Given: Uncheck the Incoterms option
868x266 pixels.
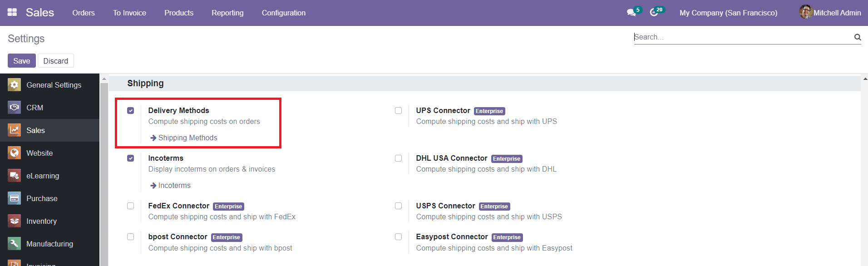Looking at the screenshot, I should coord(131,158).
